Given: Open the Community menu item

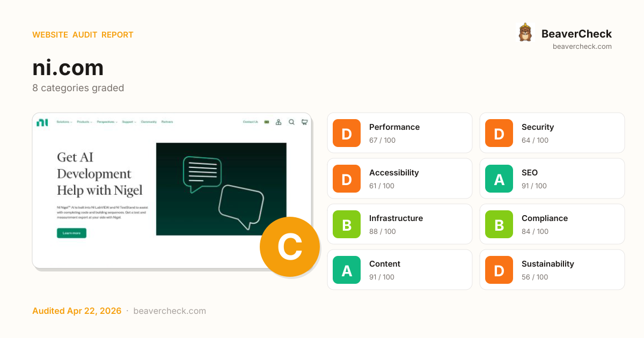Looking at the screenshot, I should coord(149,122).
